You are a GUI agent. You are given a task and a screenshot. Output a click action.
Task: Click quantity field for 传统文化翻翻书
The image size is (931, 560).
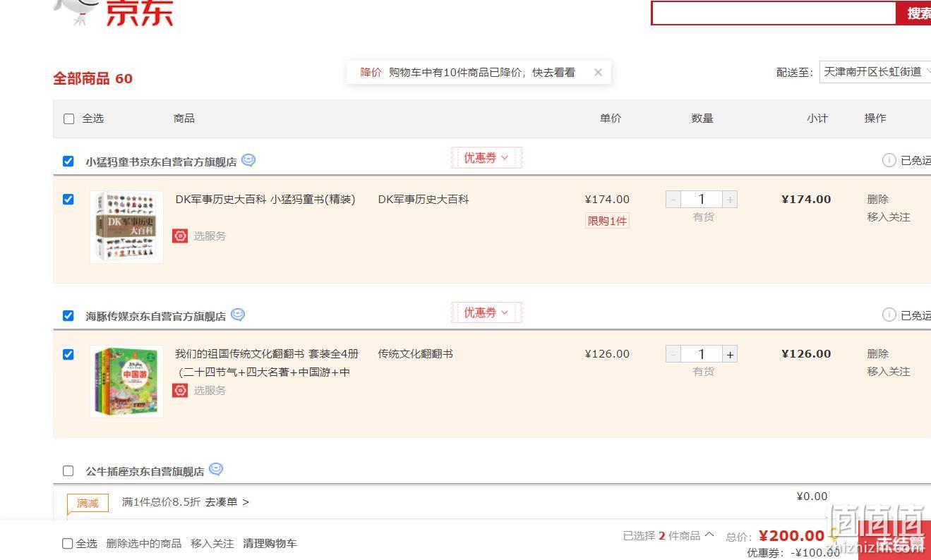click(x=702, y=354)
